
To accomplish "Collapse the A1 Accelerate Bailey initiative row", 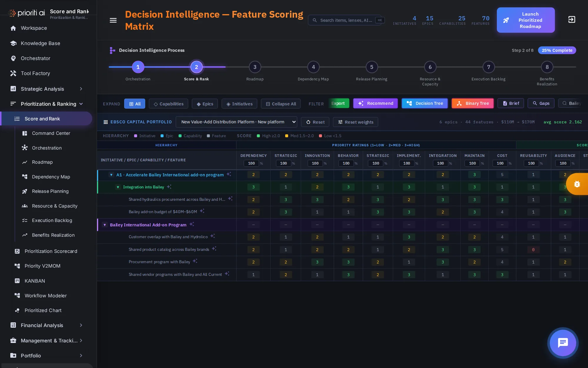I will coord(111,175).
